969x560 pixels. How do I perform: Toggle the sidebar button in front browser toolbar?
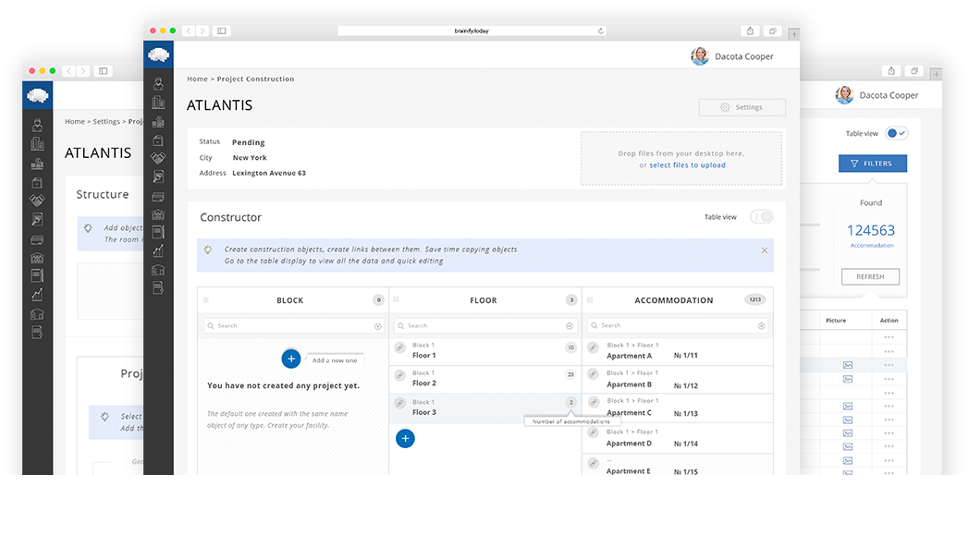[222, 30]
